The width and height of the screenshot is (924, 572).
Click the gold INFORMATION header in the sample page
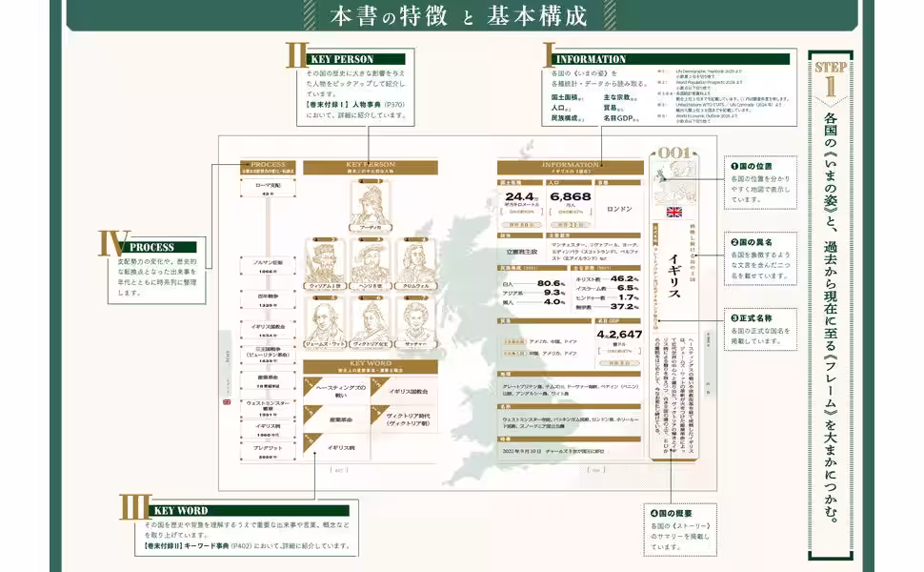[x=570, y=167]
